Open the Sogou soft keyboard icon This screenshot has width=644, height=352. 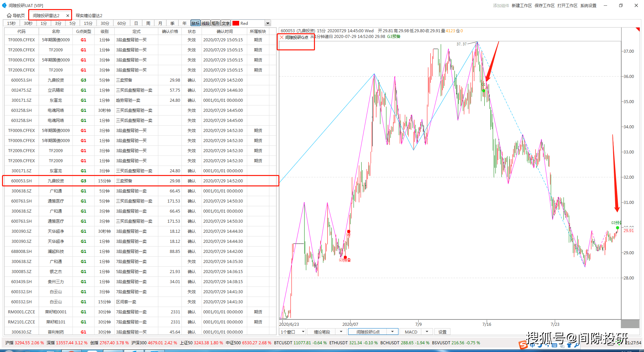[x=554, y=345]
